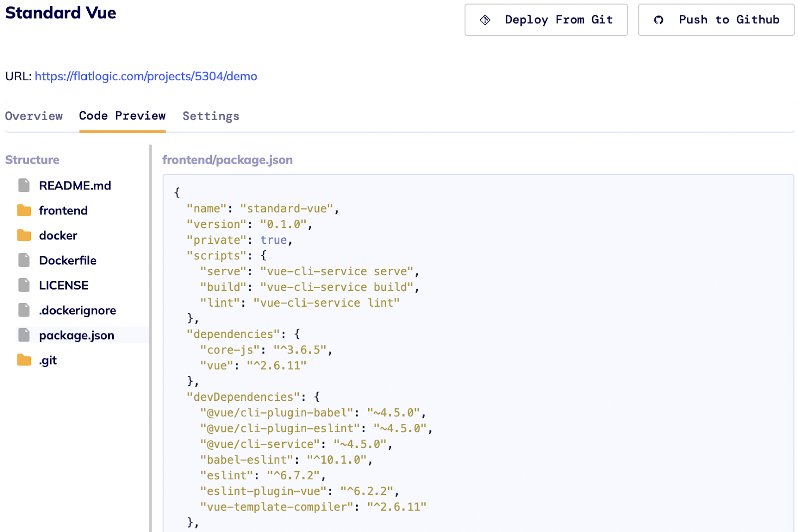Click the "version": "0.1.0" code line

click(249, 224)
